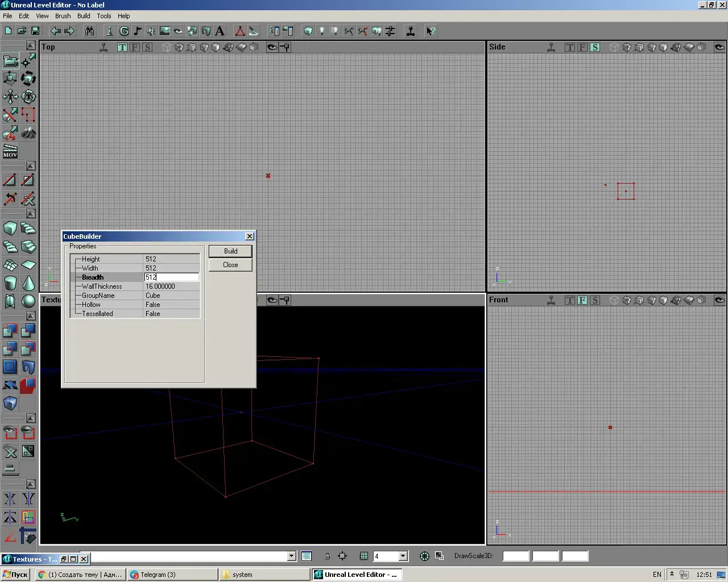Viewport: 728px width, 582px height.
Task: Click the Intersect brush icon
Action: (x=10, y=349)
